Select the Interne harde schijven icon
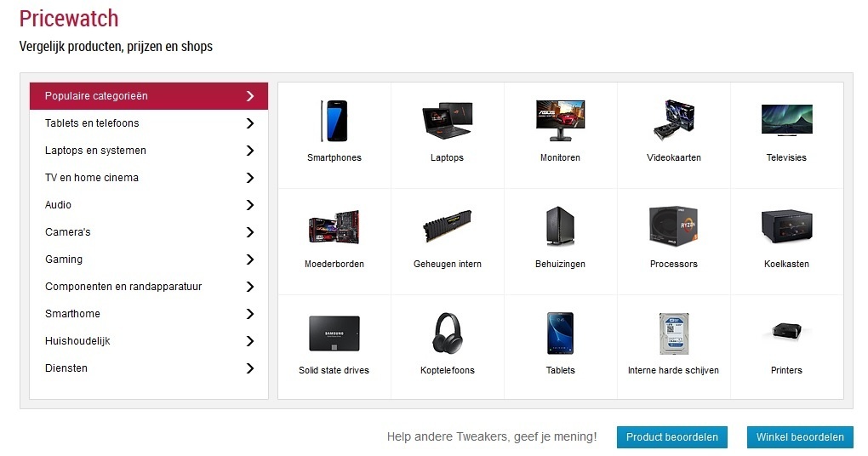Viewport: 868px width, 456px height. tap(674, 333)
